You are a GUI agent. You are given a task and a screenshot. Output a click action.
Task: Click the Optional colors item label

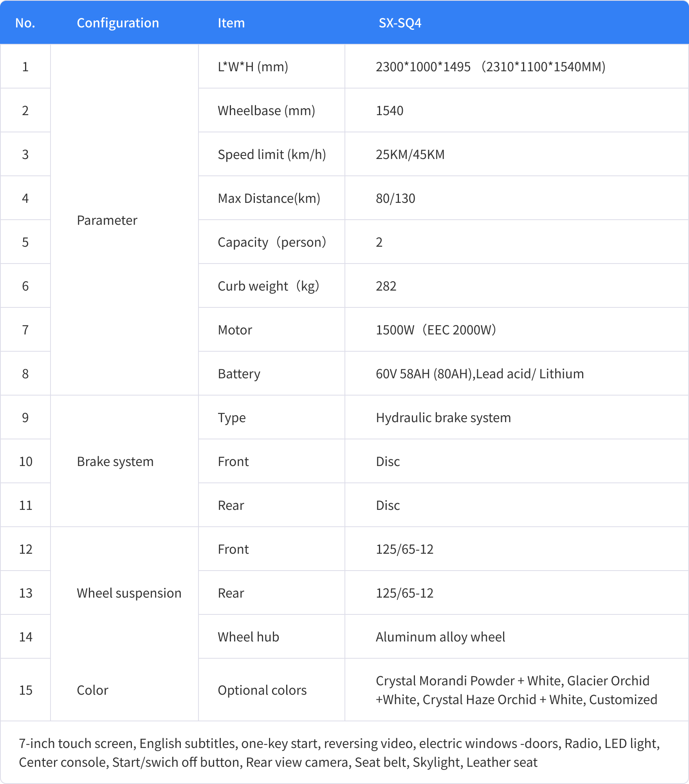click(x=262, y=690)
